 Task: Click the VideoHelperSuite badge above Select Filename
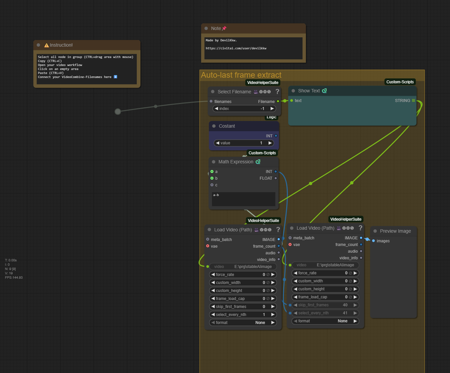coord(263,82)
